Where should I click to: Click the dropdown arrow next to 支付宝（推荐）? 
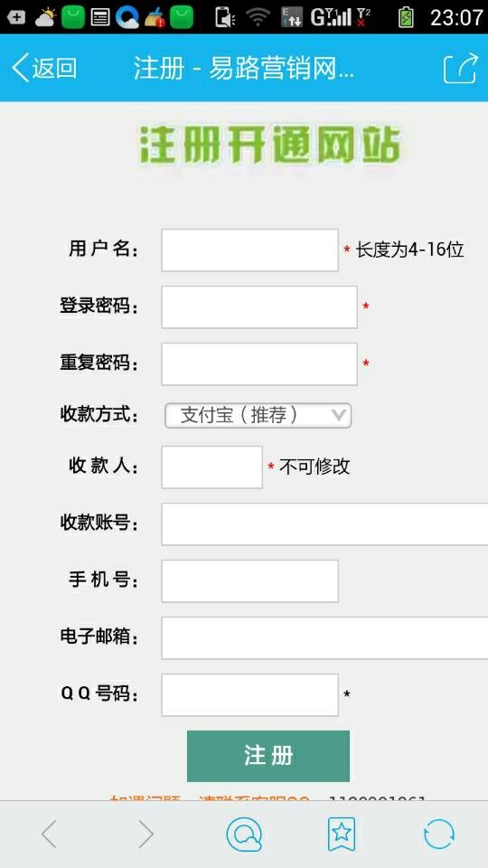click(339, 415)
